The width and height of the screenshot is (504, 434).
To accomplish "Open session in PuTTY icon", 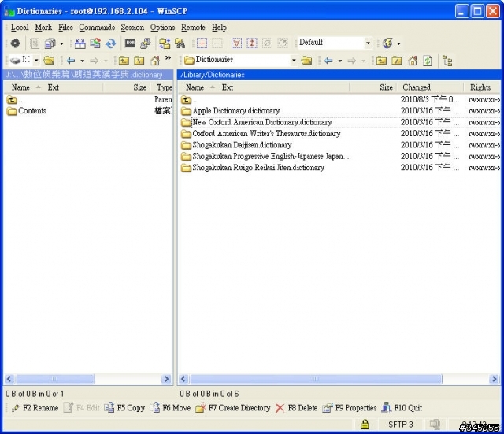I will (x=146, y=43).
